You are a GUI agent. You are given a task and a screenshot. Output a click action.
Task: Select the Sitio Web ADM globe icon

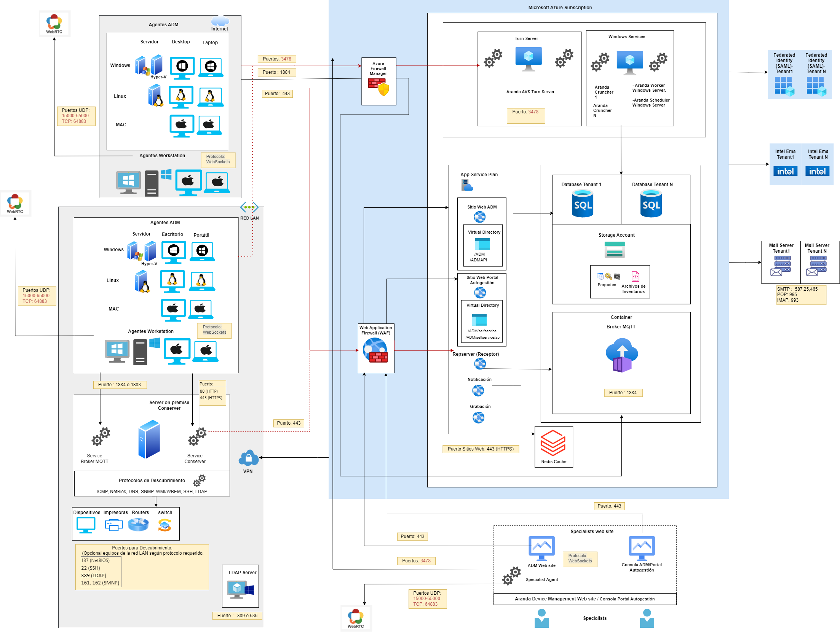(479, 217)
